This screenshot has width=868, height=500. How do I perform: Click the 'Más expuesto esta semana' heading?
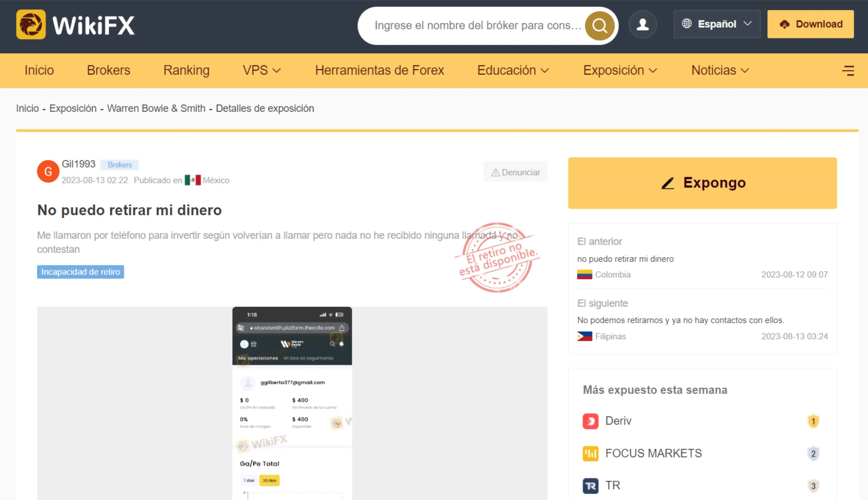pyautogui.click(x=655, y=390)
